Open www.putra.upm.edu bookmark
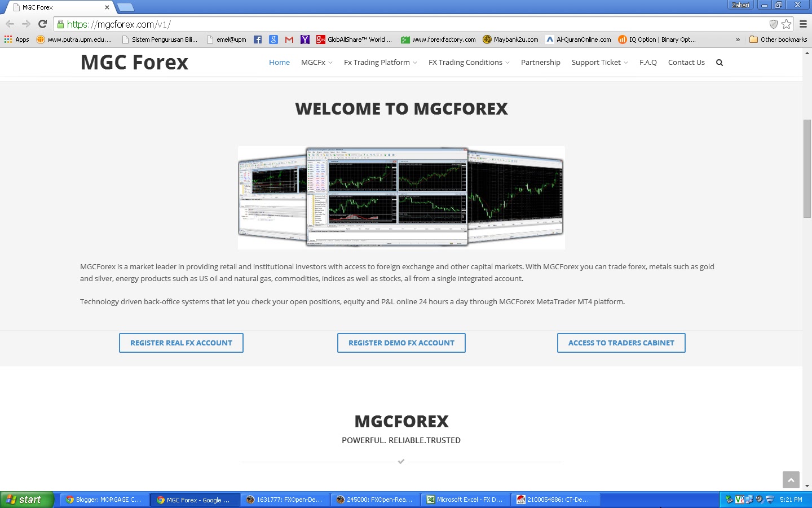This screenshot has height=508, width=812. 74,40
